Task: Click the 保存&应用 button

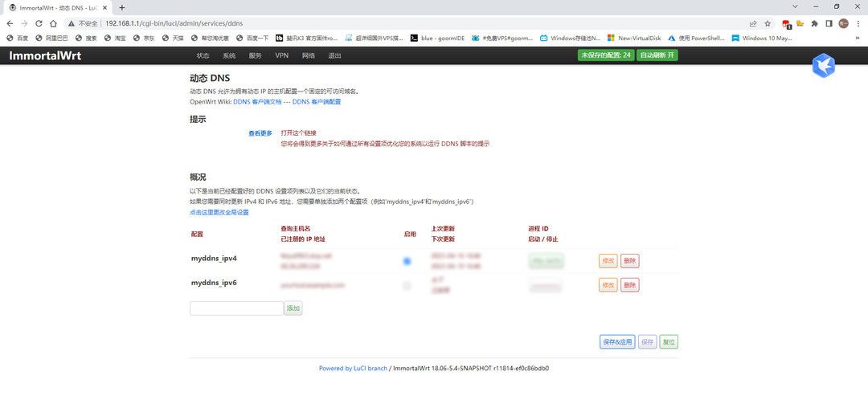Action: (x=617, y=342)
